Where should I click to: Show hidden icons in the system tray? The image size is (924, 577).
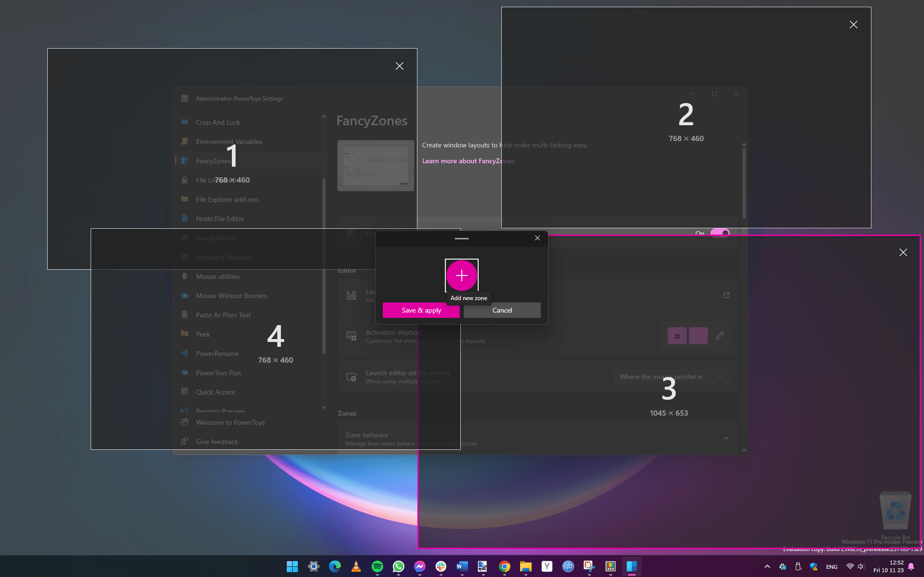pos(766,566)
